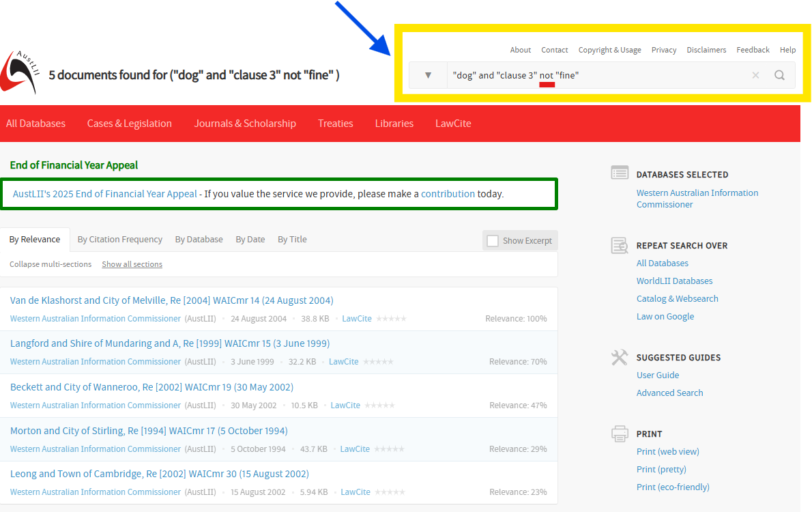
Task: Open the Advanced Search guide link
Action: coord(669,393)
